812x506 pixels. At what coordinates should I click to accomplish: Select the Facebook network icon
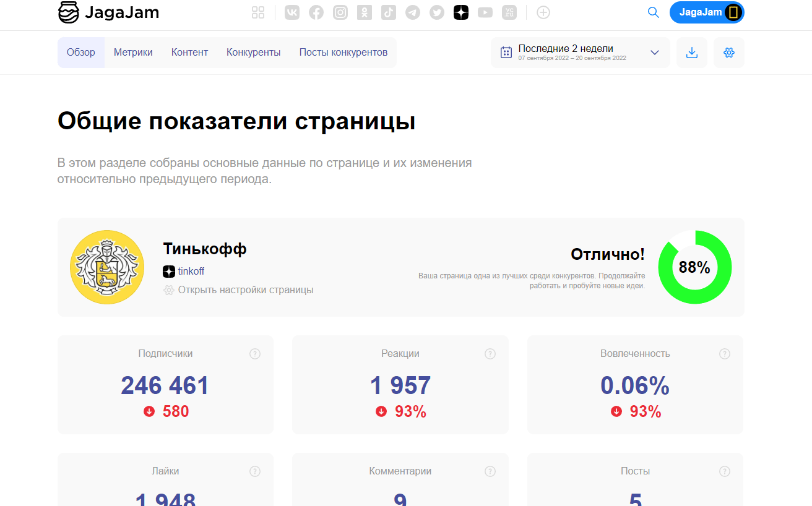pos(316,12)
